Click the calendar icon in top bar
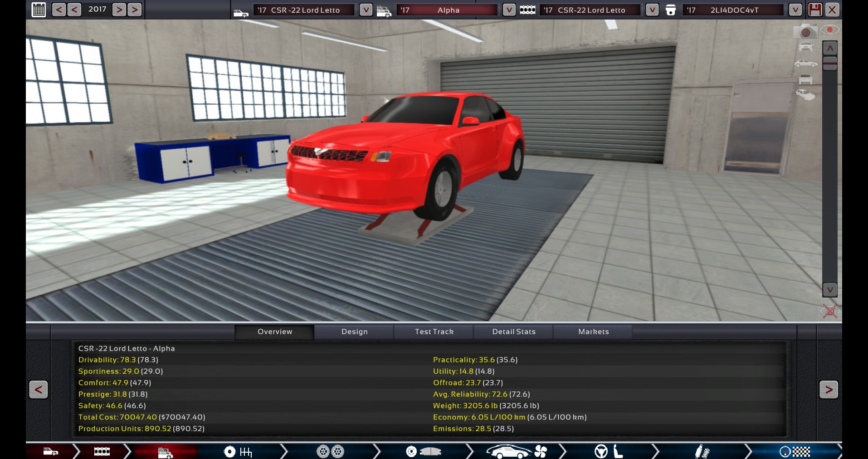 click(39, 10)
